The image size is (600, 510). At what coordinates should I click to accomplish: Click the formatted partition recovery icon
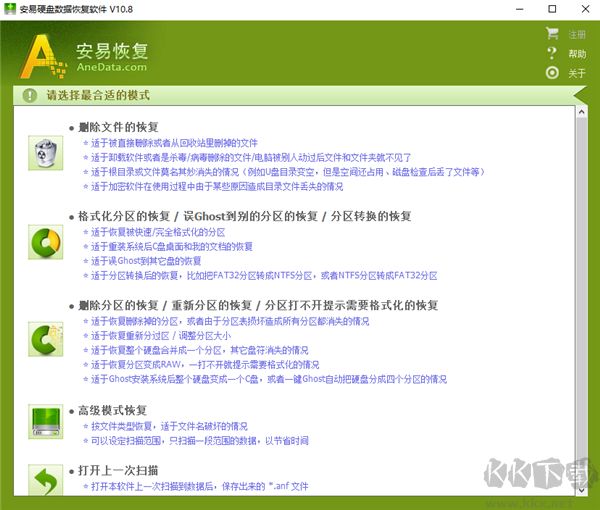coord(46,241)
